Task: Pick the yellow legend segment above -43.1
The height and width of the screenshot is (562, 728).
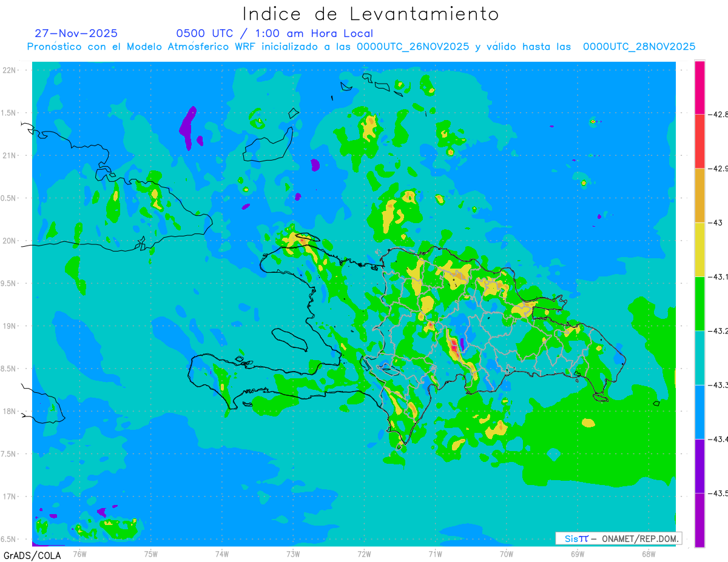Action: [x=699, y=249]
